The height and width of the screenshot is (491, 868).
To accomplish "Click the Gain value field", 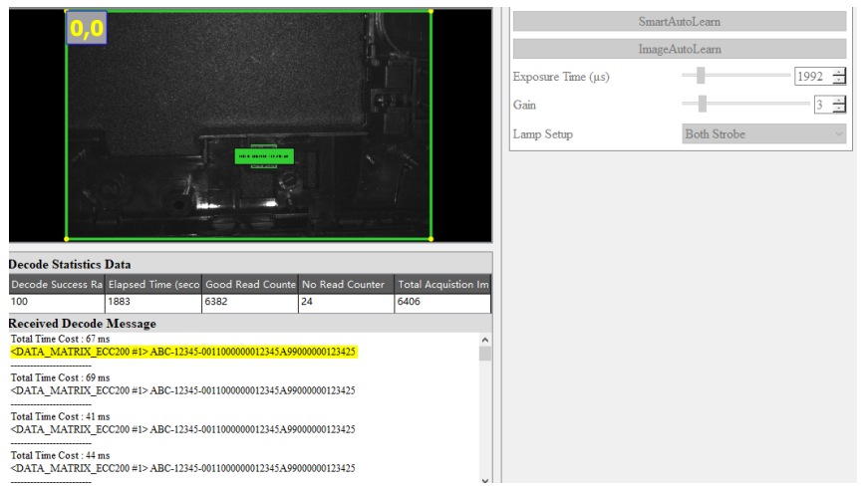I will click(821, 105).
